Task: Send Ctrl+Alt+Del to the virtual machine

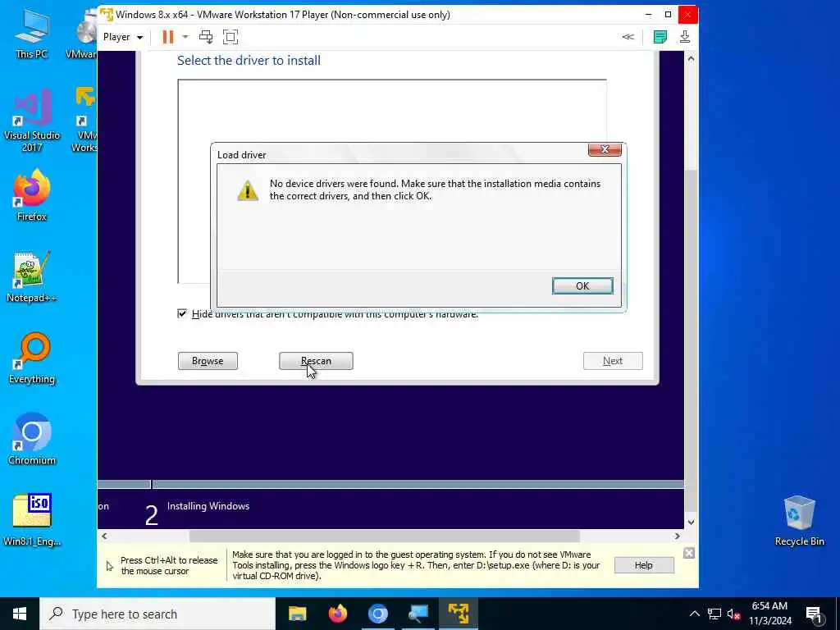Action: point(206,37)
